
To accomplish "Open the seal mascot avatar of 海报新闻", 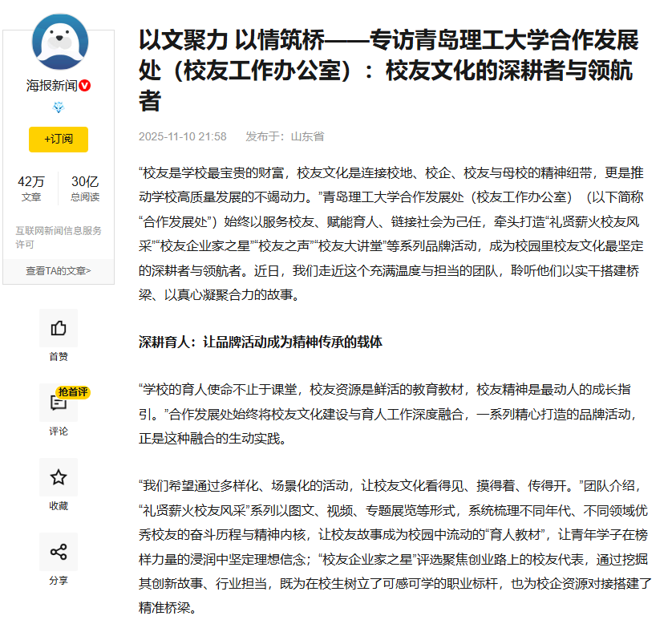I will tap(59, 43).
